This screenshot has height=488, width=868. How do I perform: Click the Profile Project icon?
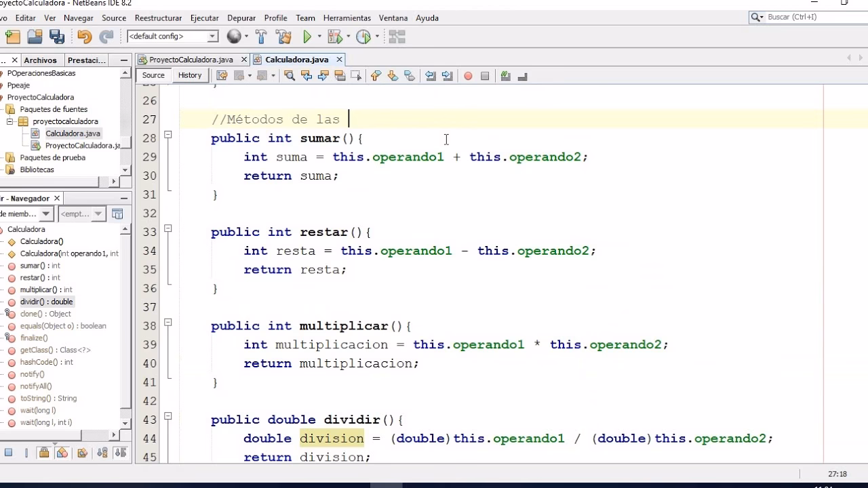pos(363,37)
